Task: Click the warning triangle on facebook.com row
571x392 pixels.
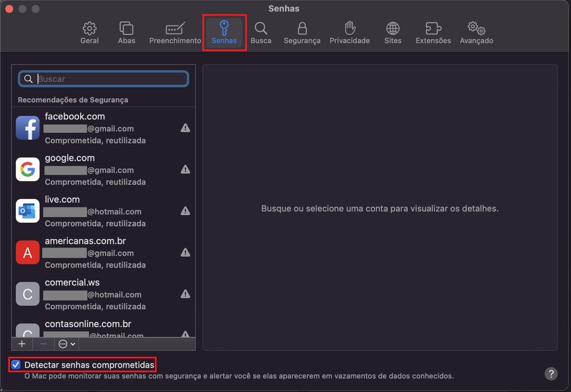Action: tap(185, 128)
